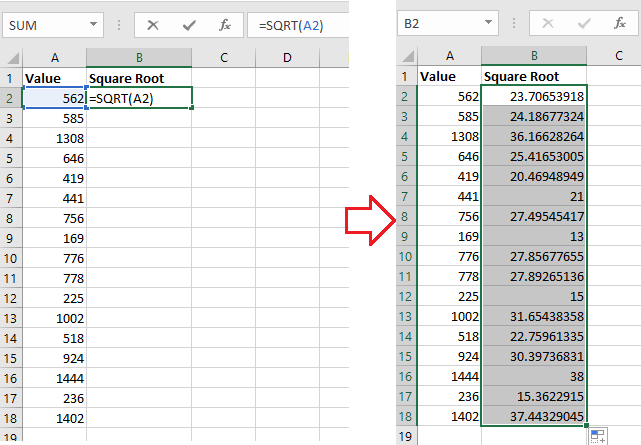641x445 pixels.
Task: Open the Auto Fill Options icon below row 18
Action: click(598, 435)
